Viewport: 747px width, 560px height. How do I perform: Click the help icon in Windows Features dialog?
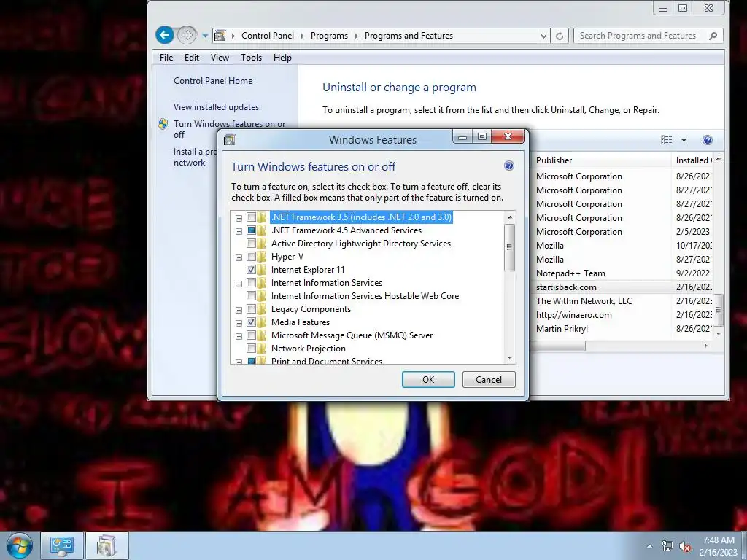508,166
